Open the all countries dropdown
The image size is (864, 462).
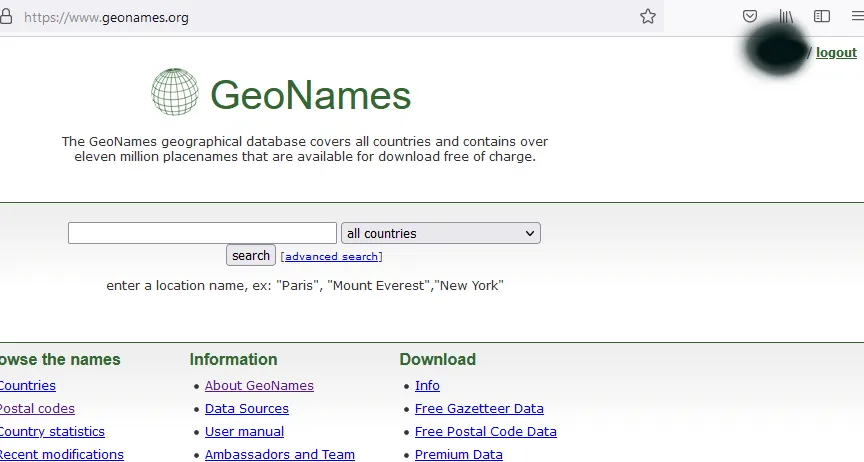[441, 233]
